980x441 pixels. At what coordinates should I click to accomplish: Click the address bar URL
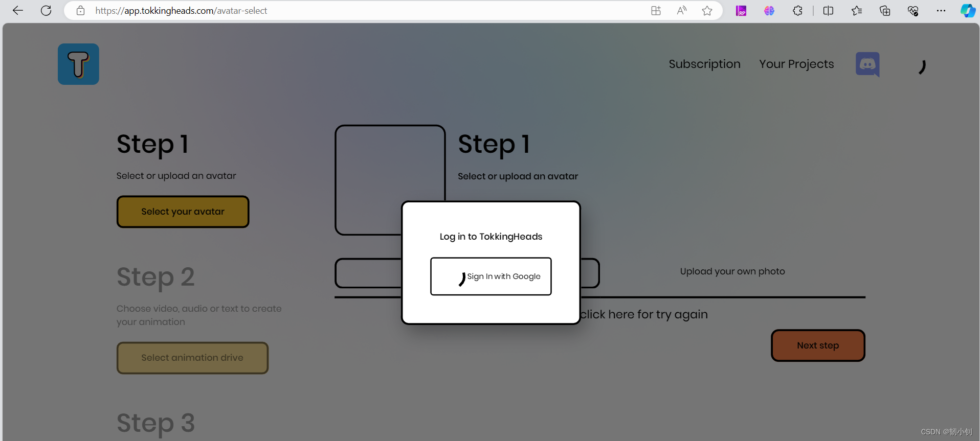181,11
